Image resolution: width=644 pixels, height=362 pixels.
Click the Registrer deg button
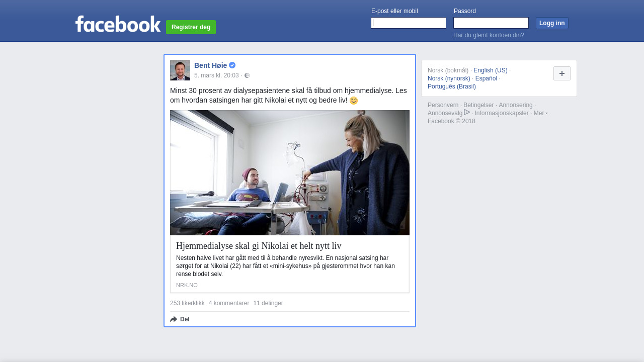pyautogui.click(x=191, y=27)
